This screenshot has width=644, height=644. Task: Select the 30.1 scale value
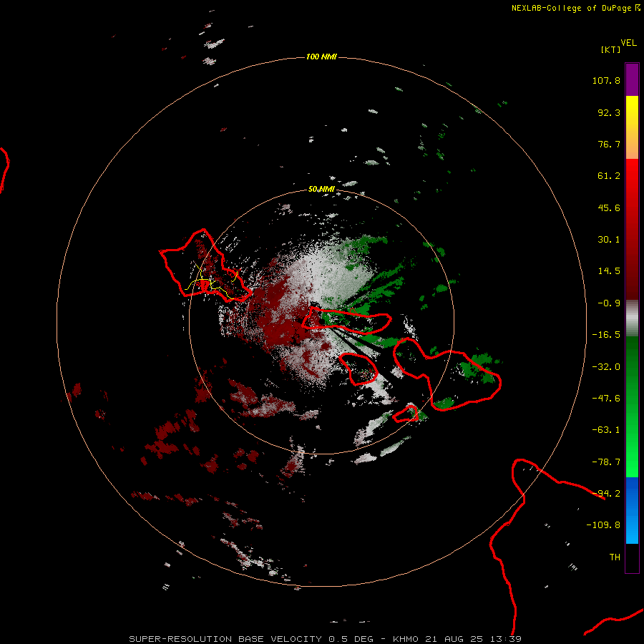[609, 240]
